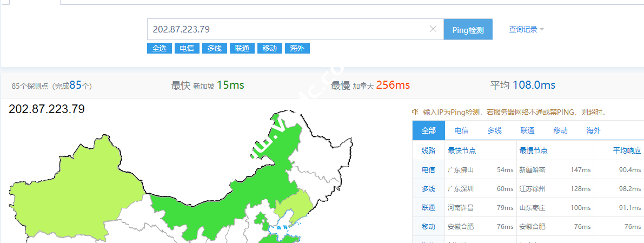Viewport: 644px width, 243px height.
Task: Click the IP address input field
Action: (295, 29)
